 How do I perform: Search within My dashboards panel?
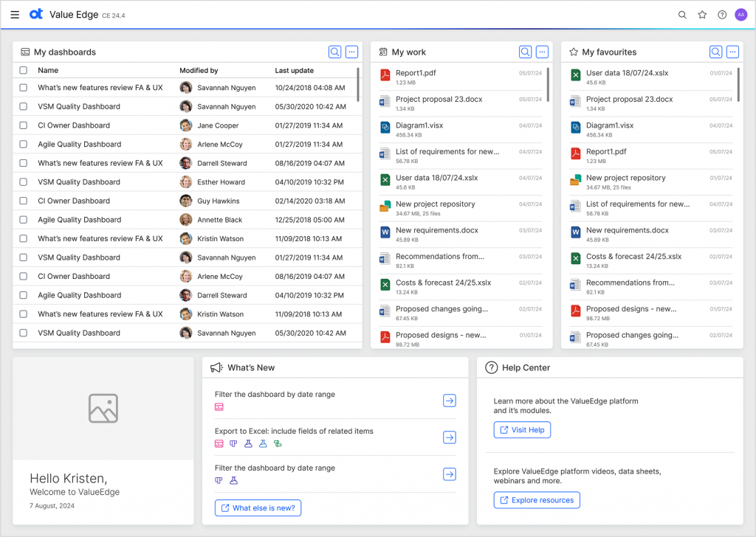tap(334, 52)
